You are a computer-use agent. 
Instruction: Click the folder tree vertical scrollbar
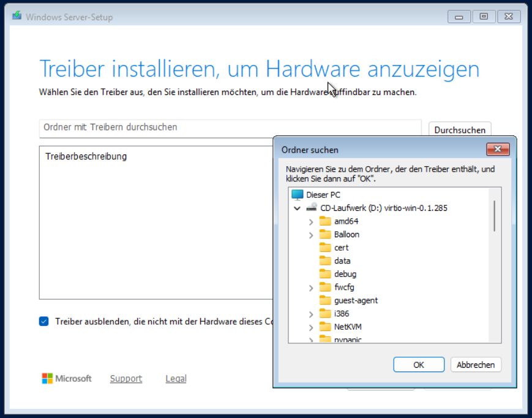[x=495, y=215]
